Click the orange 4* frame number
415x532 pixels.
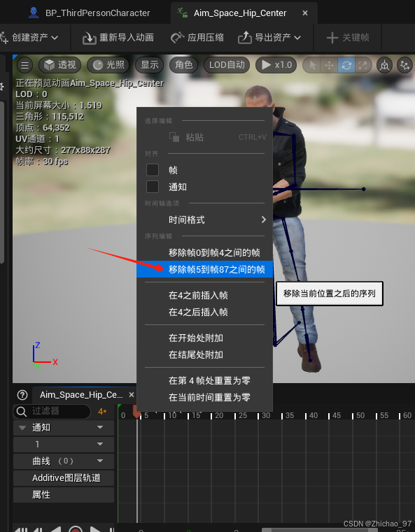tap(102, 412)
